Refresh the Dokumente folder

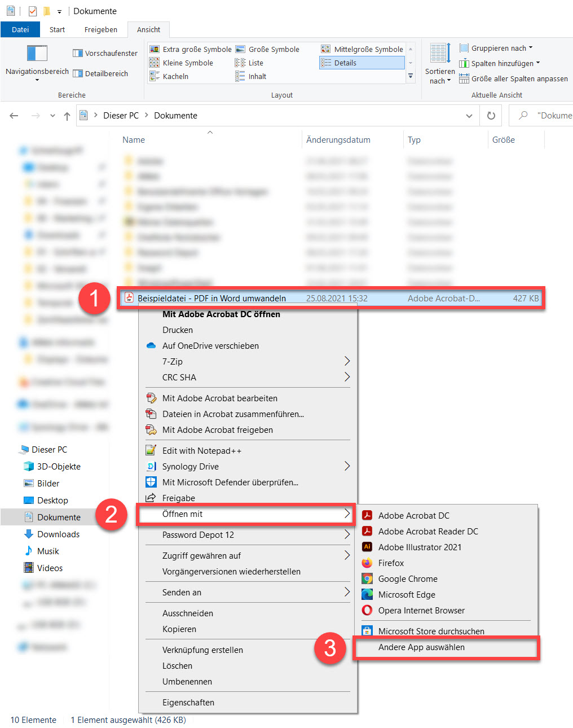click(x=491, y=116)
